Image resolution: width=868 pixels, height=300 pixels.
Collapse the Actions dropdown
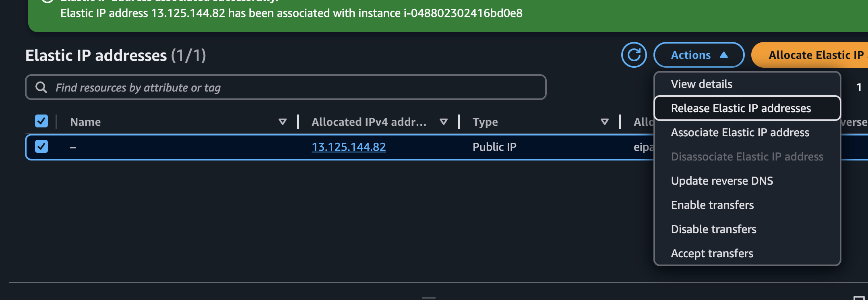click(699, 55)
